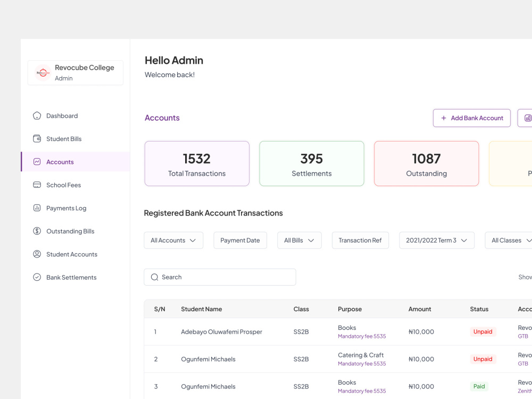Open the Payments Log bar-chart icon
The width and height of the screenshot is (532, 399).
click(37, 208)
